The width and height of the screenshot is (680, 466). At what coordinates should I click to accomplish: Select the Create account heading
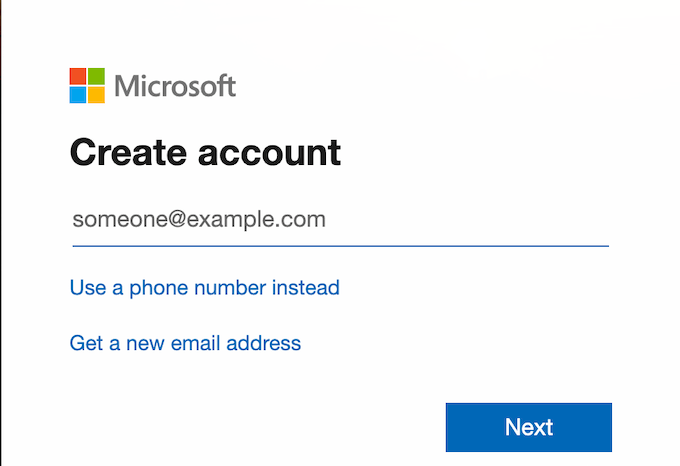click(205, 152)
